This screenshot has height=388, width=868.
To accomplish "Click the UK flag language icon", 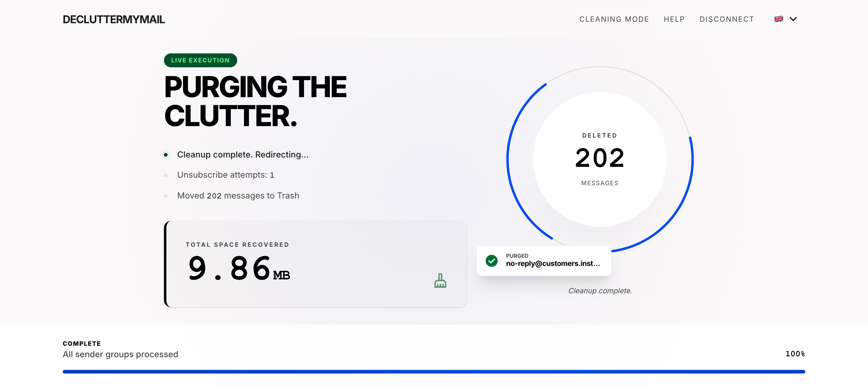I will click(x=778, y=19).
